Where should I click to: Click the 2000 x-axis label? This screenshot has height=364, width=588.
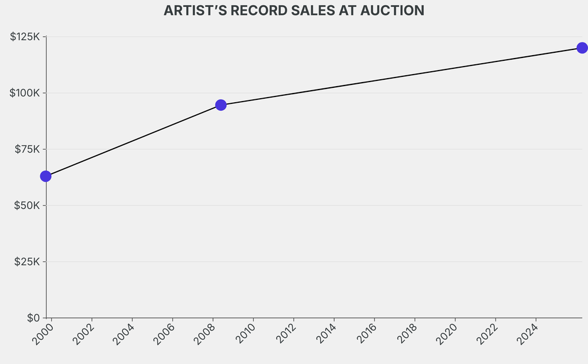point(42,334)
